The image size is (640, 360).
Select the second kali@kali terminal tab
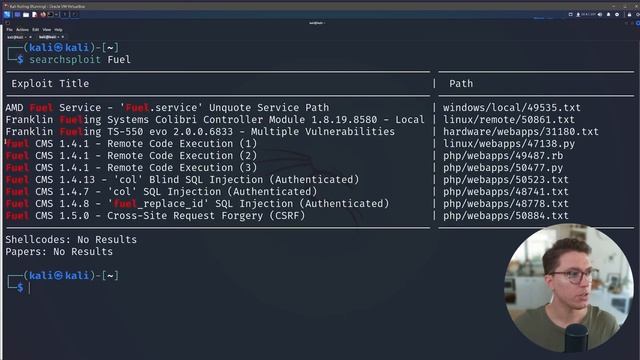click(x=48, y=37)
